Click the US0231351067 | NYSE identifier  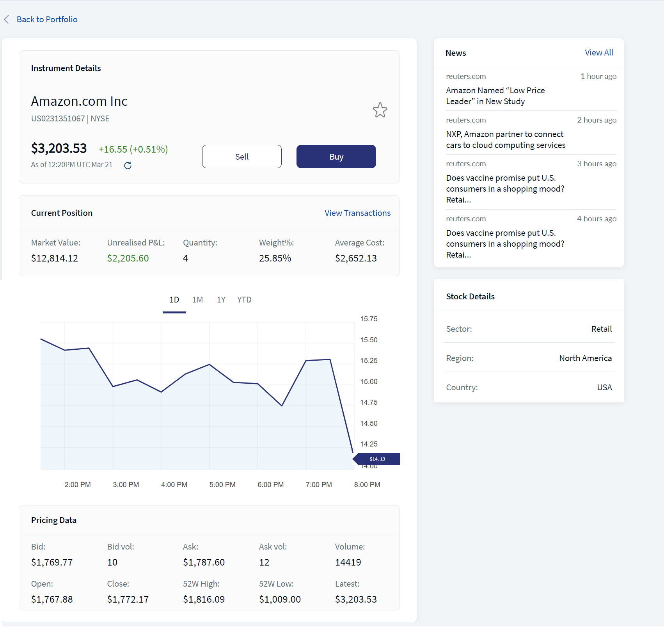(x=70, y=119)
